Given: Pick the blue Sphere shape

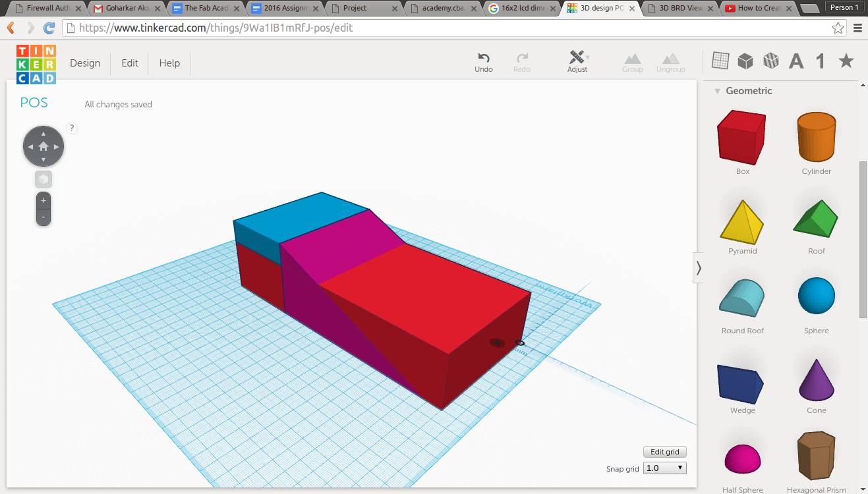Looking at the screenshot, I should (817, 296).
